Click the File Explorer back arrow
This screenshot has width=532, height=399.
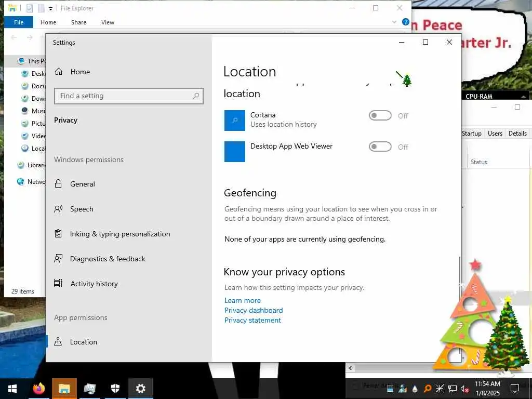(14, 37)
